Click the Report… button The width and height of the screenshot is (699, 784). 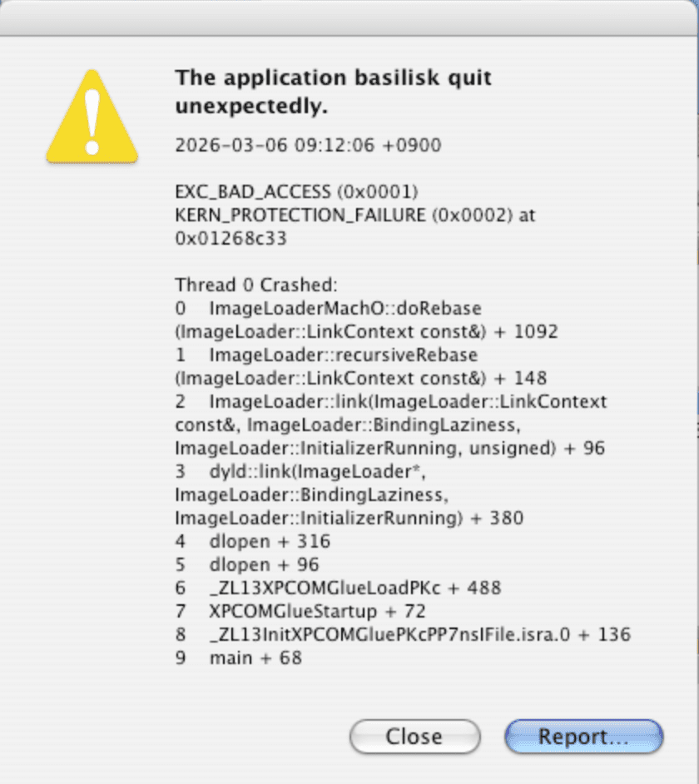tap(583, 737)
